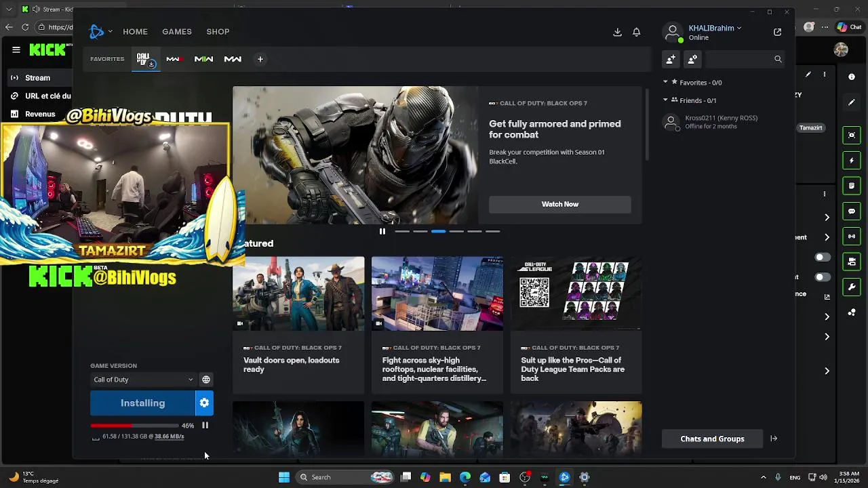868x488 pixels.
Task: Open the notifications bell
Action: pyautogui.click(x=636, y=32)
